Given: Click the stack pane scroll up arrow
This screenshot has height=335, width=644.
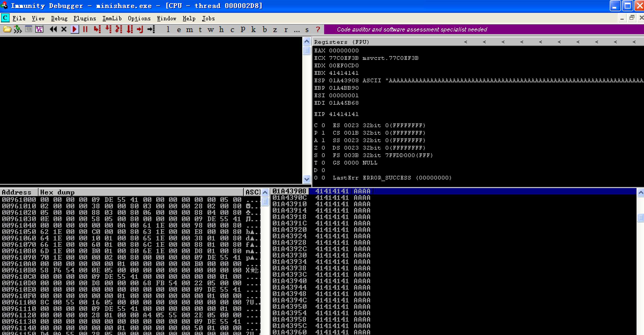Looking at the screenshot, I should [641, 192].
